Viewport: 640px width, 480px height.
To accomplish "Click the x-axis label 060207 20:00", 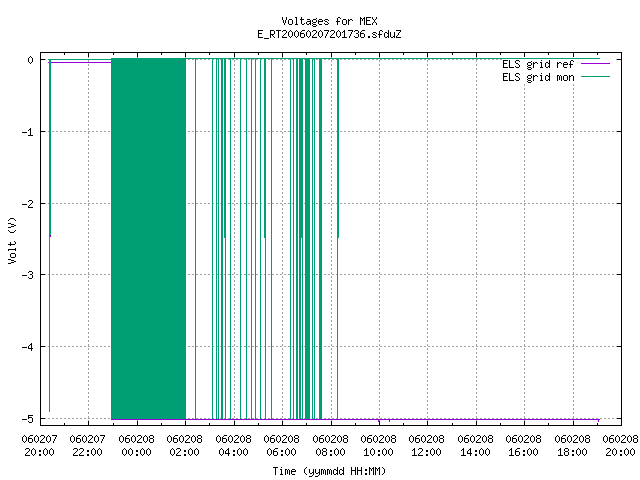I will [40, 446].
